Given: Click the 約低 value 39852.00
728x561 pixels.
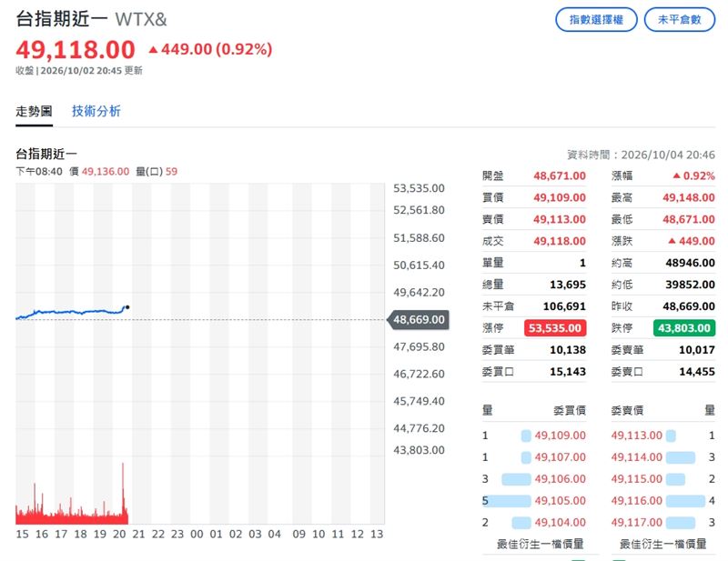Looking at the screenshot, I should click(x=691, y=285).
